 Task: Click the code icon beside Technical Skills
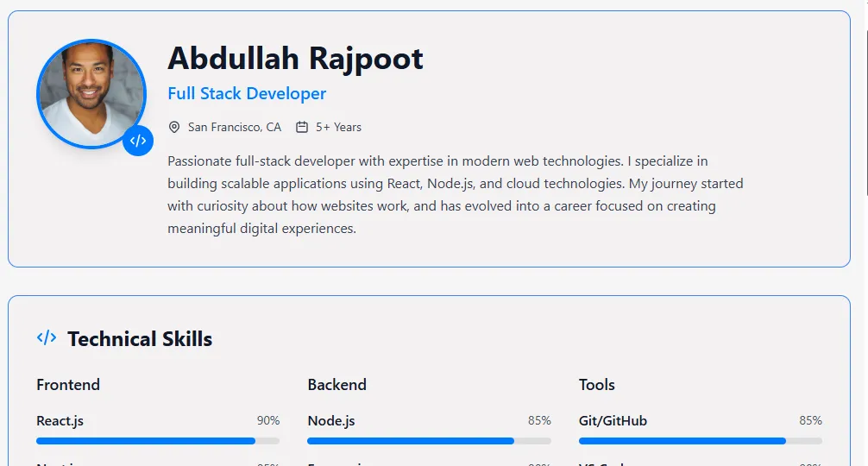pos(47,338)
